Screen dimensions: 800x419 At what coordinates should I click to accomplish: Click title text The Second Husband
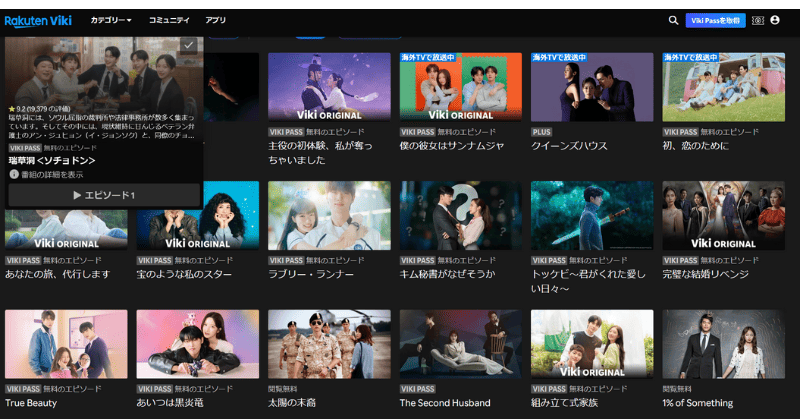[445, 403]
